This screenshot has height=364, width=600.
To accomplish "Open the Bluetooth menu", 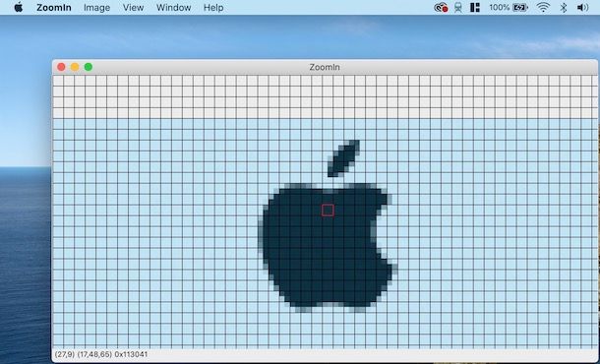I will 564,7.
